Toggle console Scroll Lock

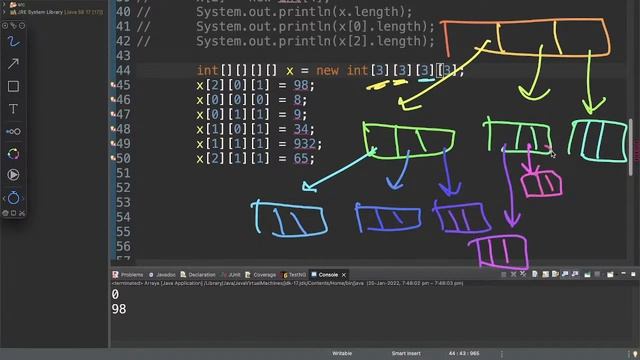(546, 275)
